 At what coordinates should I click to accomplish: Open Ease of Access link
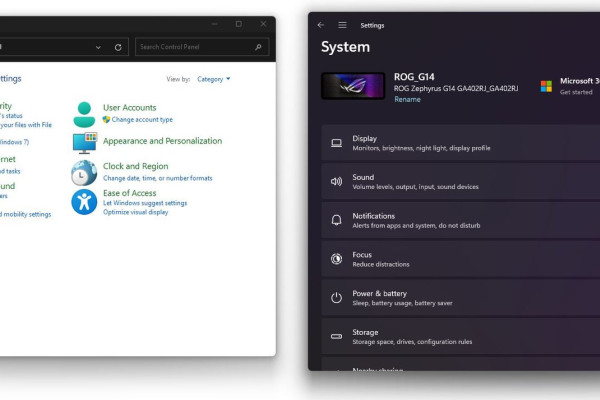[130, 193]
